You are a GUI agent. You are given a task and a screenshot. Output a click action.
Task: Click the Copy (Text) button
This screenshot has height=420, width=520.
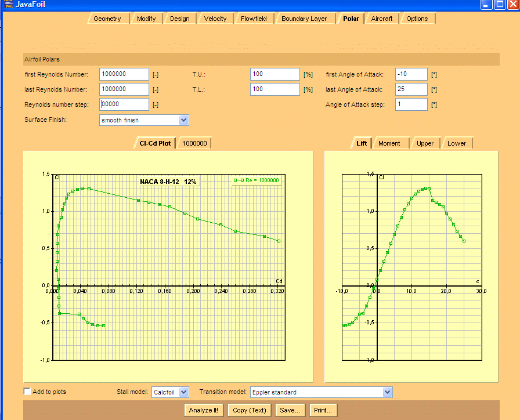pos(249,410)
